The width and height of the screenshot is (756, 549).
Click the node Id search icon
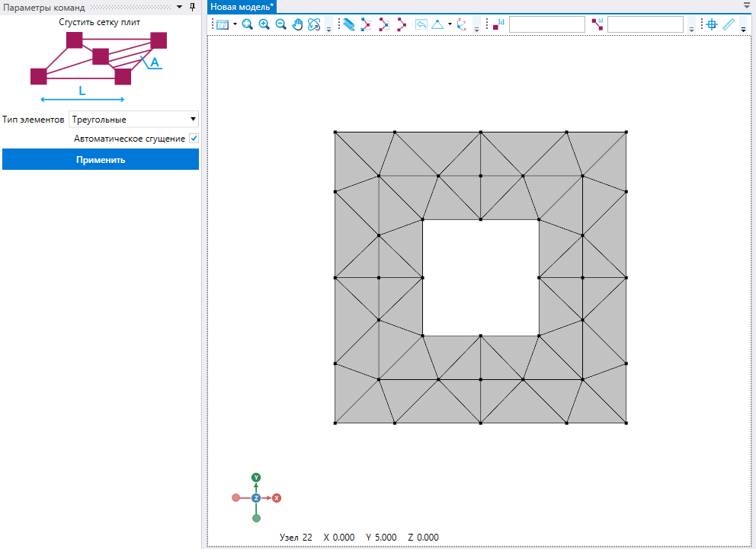pyautogui.click(x=498, y=24)
